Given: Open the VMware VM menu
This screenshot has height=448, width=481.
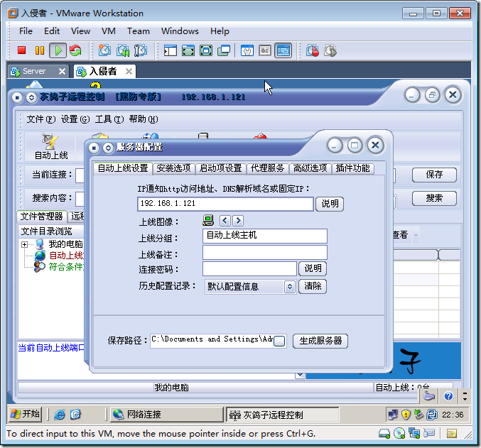Looking at the screenshot, I should pyautogui.click(x=109, y=31).
